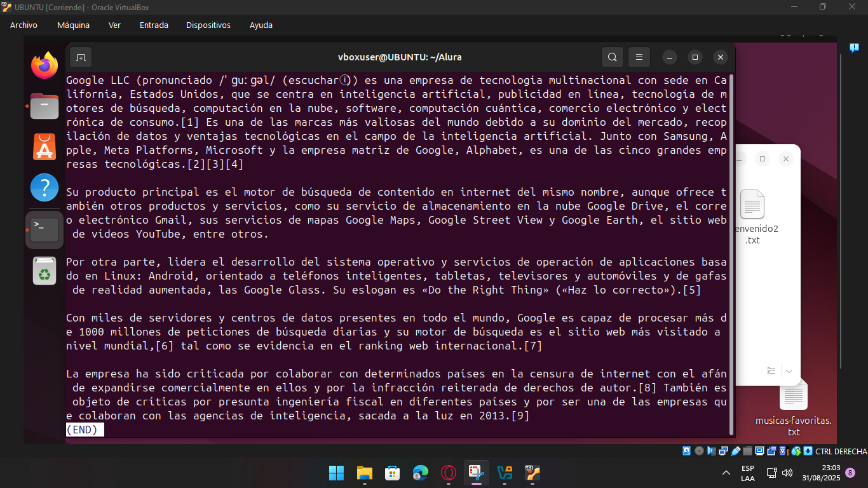Click the reference [5] after «Haz lo correcto»

pyautogui.click(x=692, y=290)
